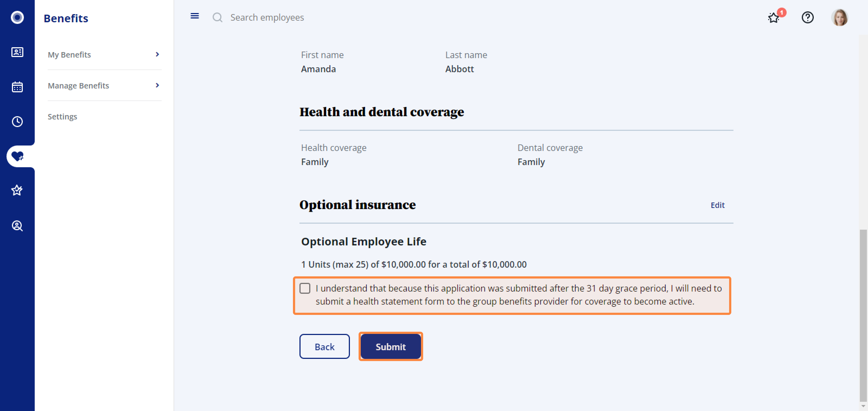Open Settings in the Benefits menu
The width and height of the screenshot is (868, 411).
[62, 116]
